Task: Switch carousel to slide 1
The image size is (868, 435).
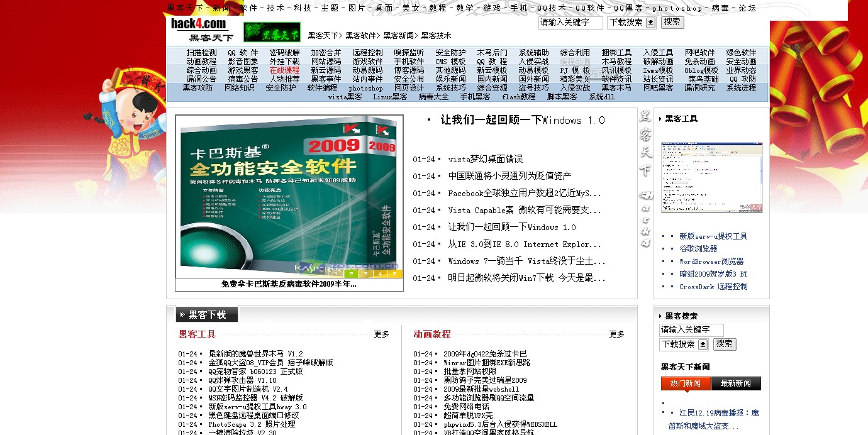Action: [336, 273]
